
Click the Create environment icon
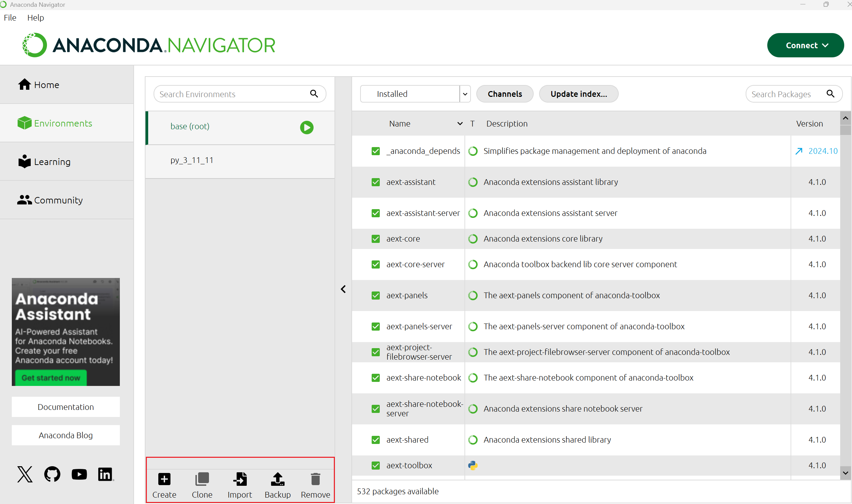click(x=164, y=479)
